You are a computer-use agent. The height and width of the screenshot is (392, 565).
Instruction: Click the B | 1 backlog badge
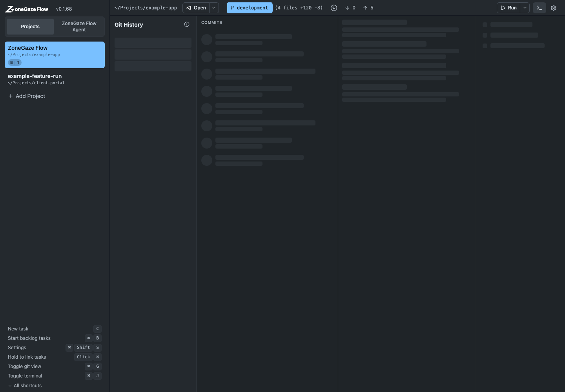point(15,63)
